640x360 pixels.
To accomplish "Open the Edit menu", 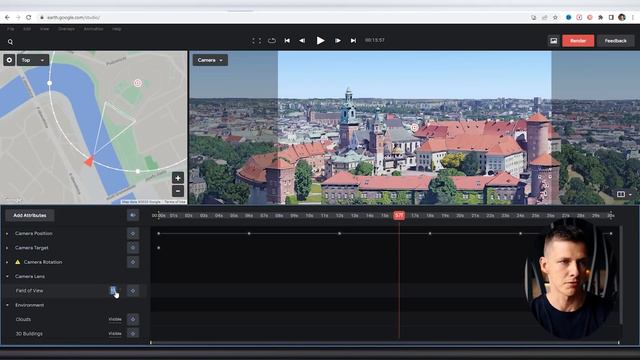I will coord(27,29).
